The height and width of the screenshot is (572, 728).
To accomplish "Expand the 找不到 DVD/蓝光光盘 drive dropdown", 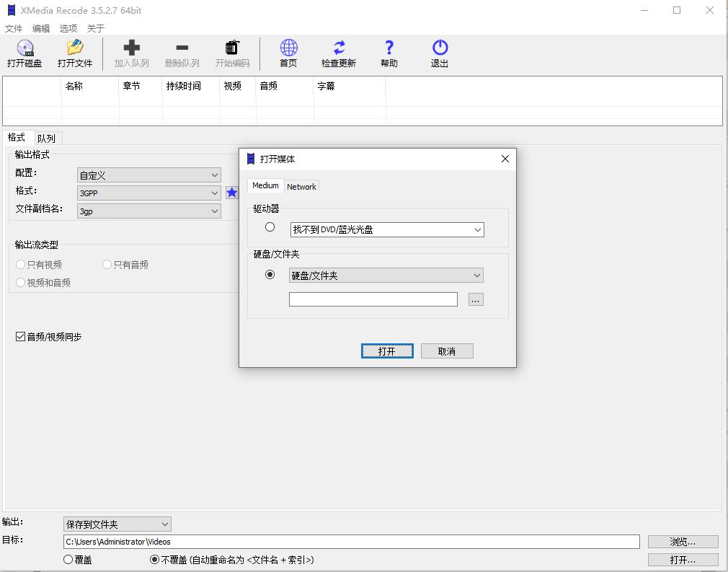I will tap(387, 229).
